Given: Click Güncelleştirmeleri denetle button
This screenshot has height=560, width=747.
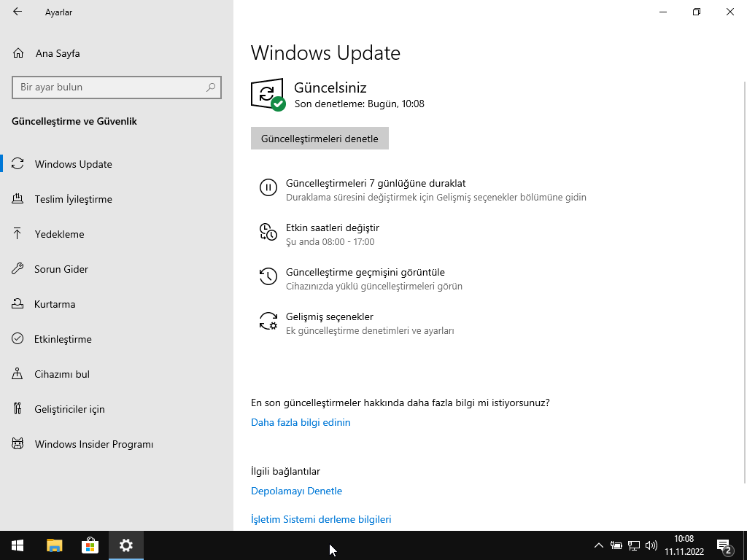Looking at the screenshot, I should (320, 138).
